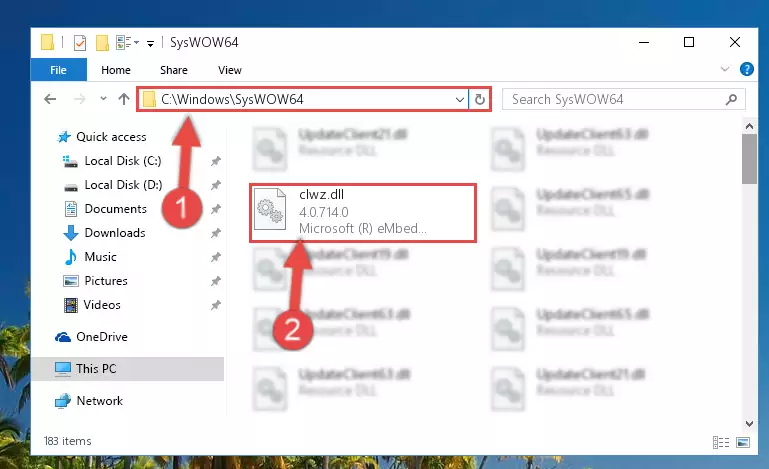The image size is (769, 469).
Task: Click the scrollbar up arrow
Action: [x=749, y=127]
